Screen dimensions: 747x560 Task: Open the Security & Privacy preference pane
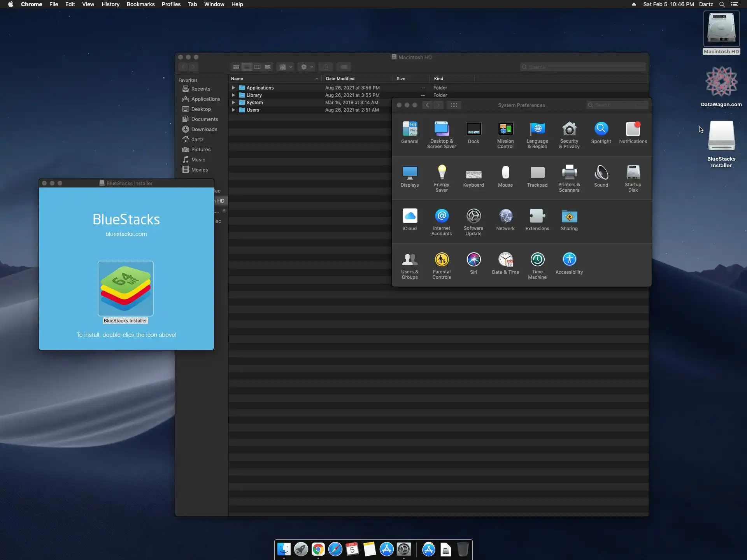[x=569, y=135]
